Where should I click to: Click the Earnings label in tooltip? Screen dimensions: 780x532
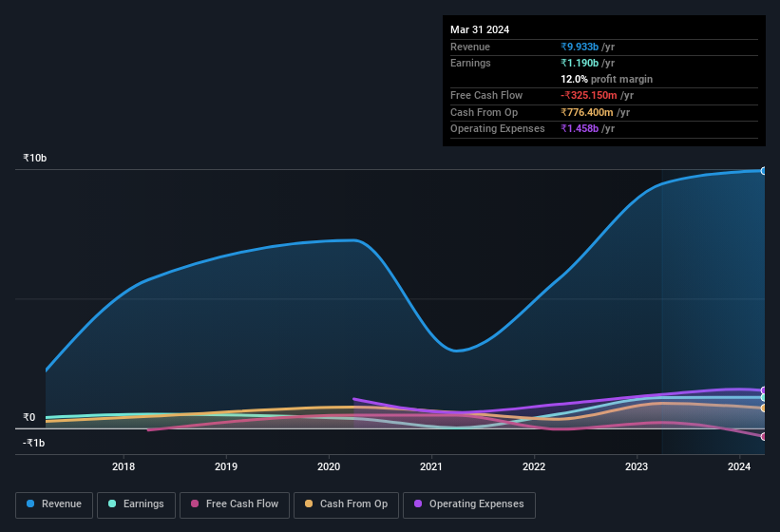pyautogui.click(x=470, y=63)
